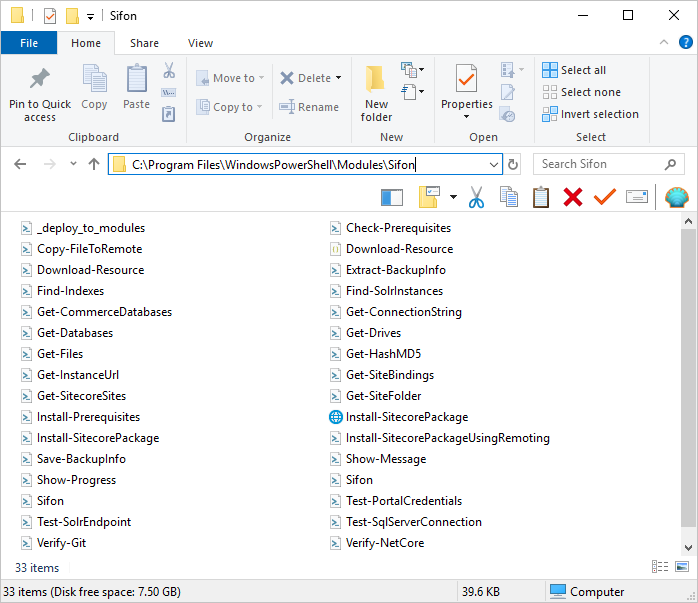Click the search magnifier icon

click(x=670, y=165)
